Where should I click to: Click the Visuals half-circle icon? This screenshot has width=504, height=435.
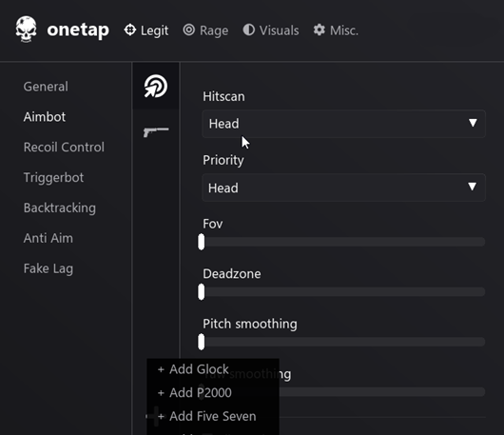coord(249,30)
